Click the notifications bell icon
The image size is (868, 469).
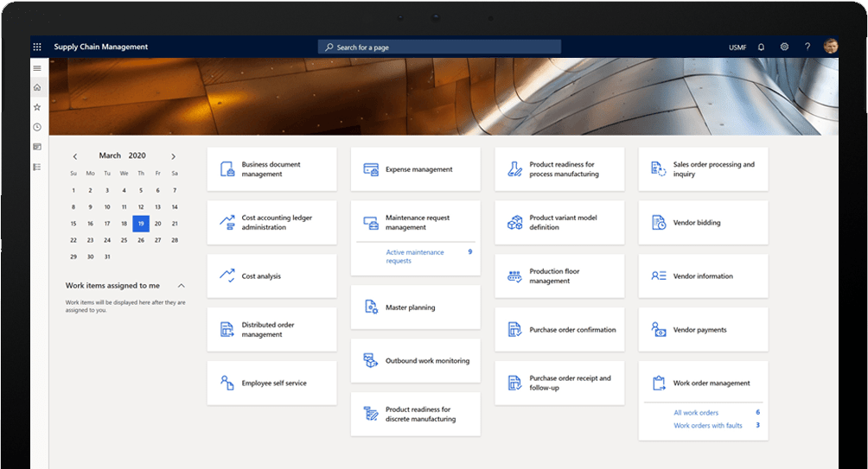click(x=761, y=47)
